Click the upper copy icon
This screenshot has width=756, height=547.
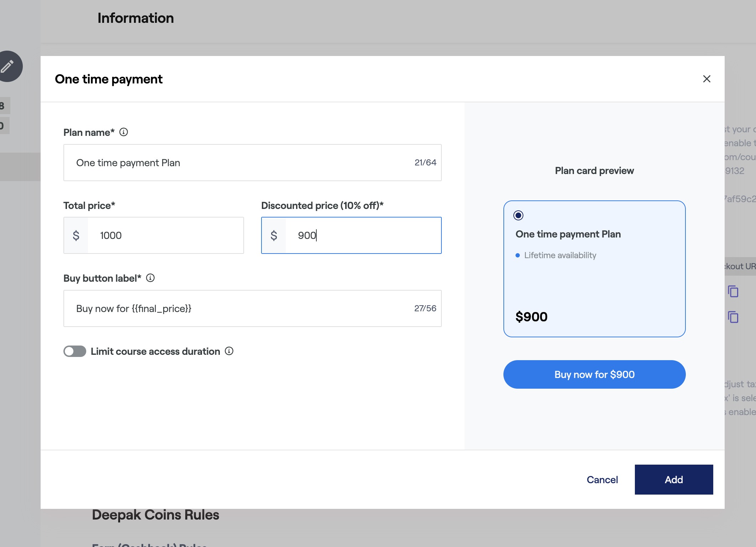click(x=733, y=292)
